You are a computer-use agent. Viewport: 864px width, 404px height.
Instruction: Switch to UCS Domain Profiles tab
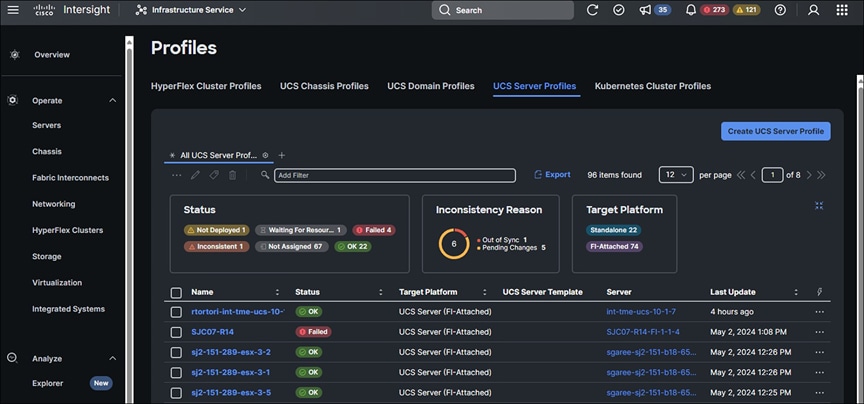click(431, 86)
